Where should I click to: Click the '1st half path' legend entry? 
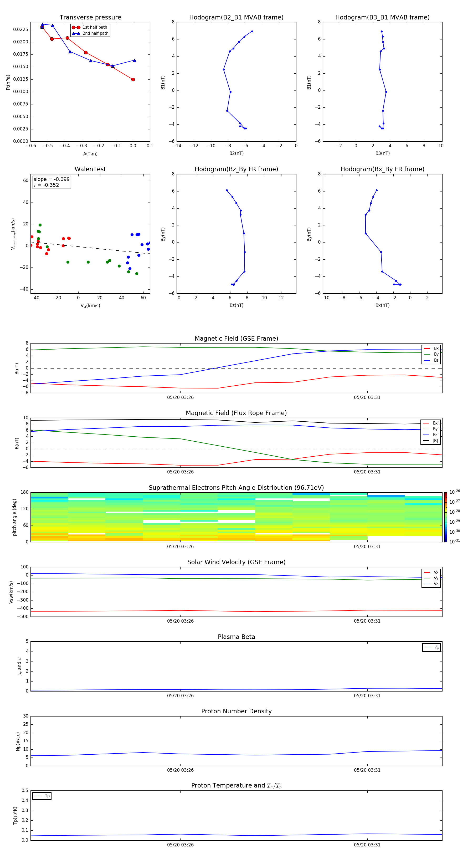click(x=90, y=27)
